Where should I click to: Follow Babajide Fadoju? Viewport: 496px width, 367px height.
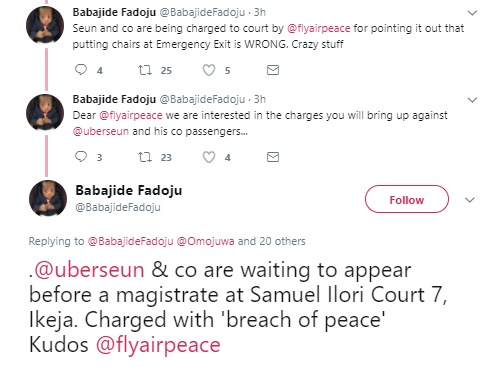click(x=407, y=199)
